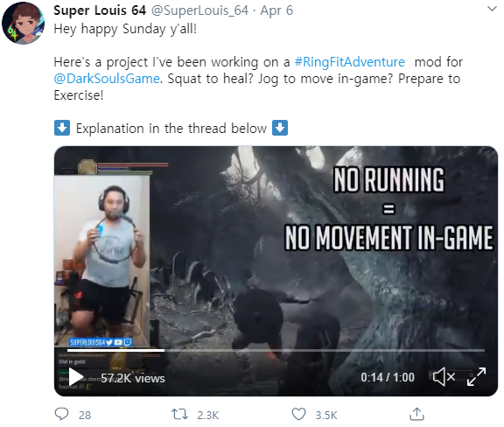Click the reply speech bubble icon
Viewport: 504px width, 427px height.
(x=61, y=414)
